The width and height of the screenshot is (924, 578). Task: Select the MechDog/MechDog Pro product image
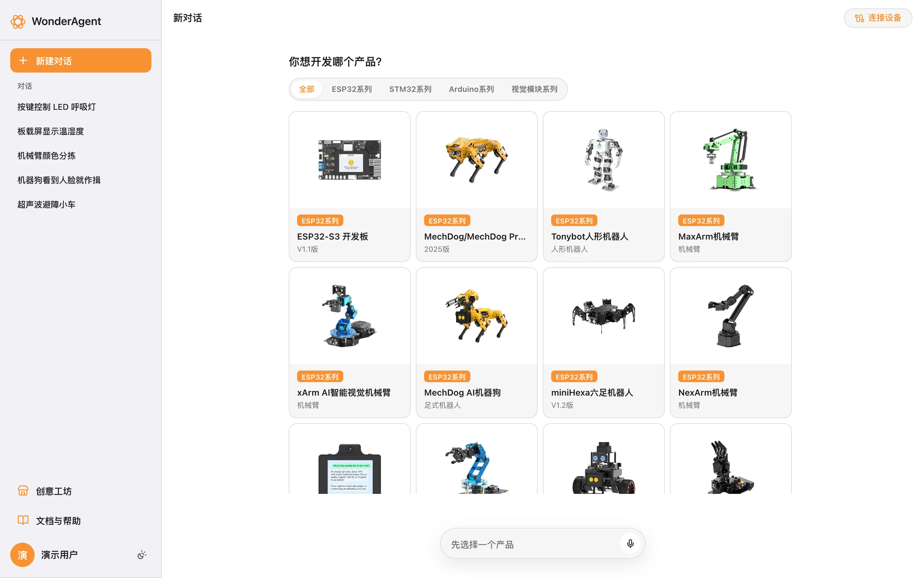pyautogui.click(x=476, y=160)
